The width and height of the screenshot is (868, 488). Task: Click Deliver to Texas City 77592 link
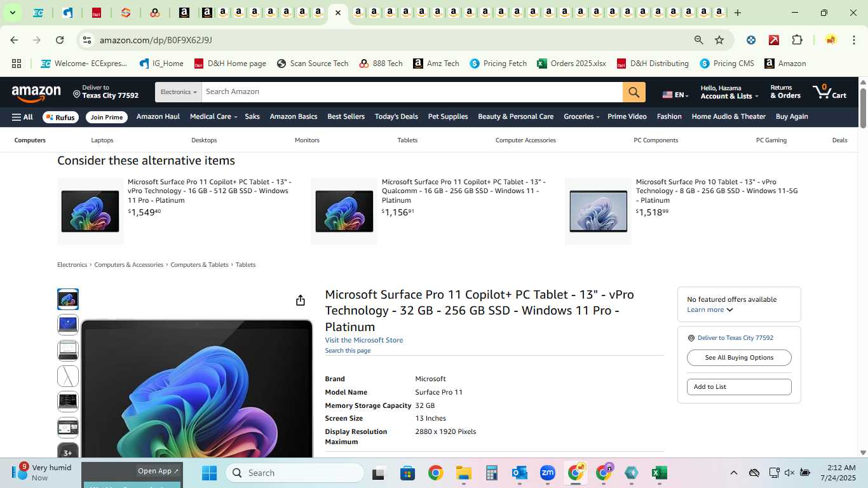(735, 338)
